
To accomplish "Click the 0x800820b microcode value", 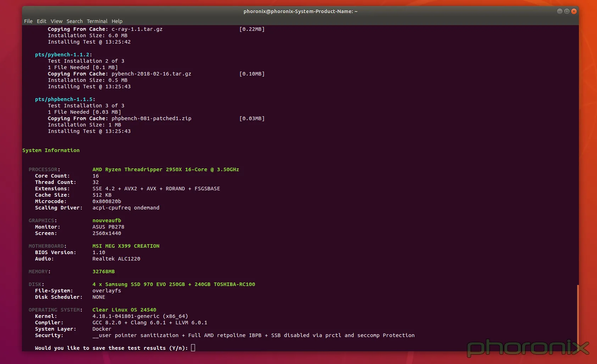I will pos(107,201).
